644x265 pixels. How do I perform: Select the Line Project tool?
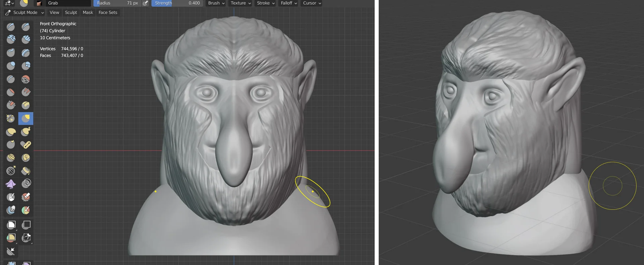pos(11,251)
